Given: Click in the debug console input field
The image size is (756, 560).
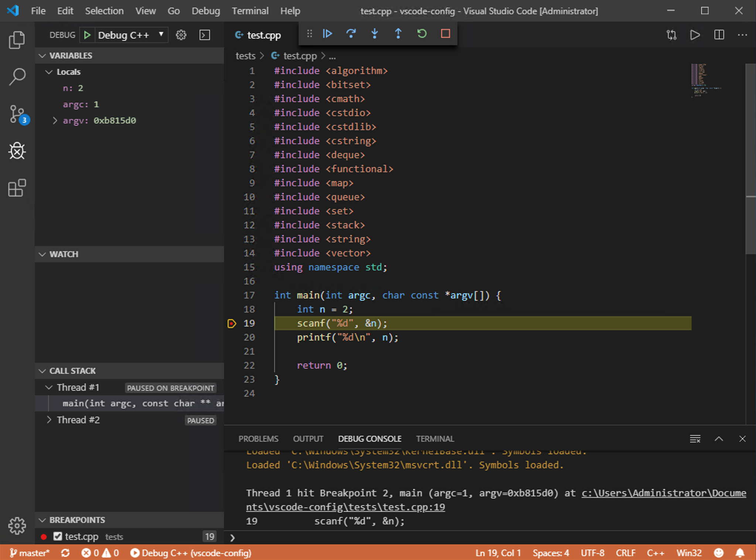Looking at the screenshot, I should pos(480,537).
